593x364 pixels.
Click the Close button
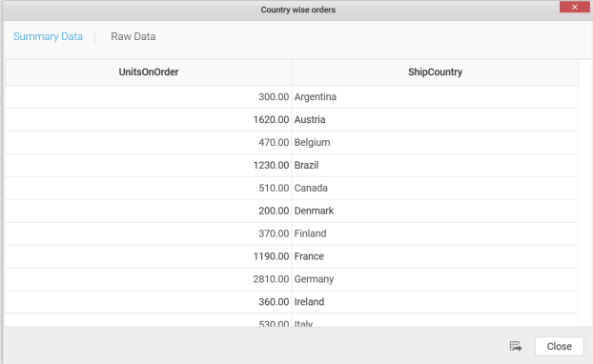(x=559, y=346)
